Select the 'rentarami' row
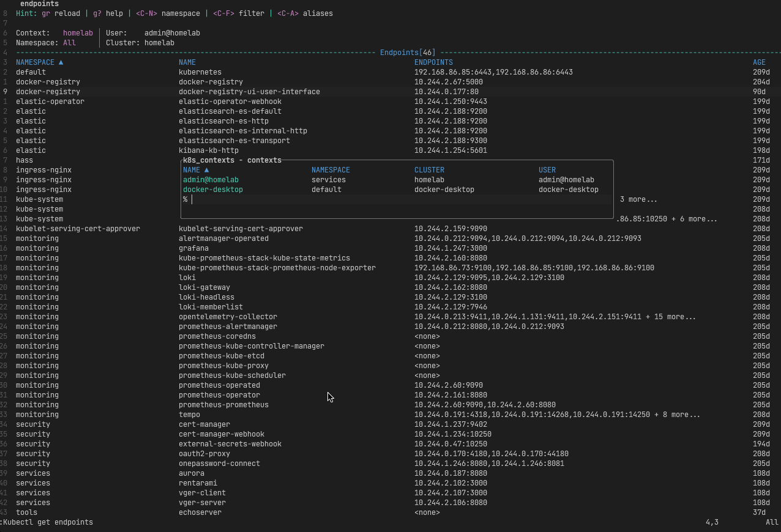 390,483
